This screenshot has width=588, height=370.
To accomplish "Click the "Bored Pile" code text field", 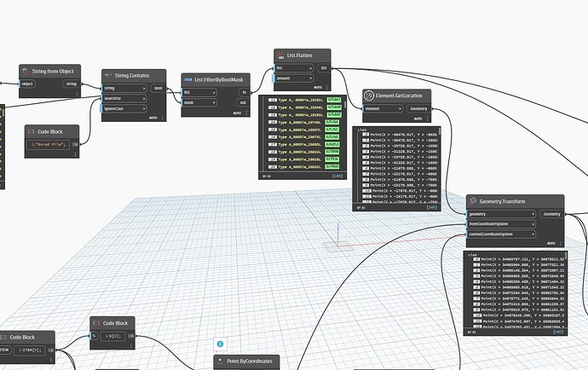I will [48, 144].
